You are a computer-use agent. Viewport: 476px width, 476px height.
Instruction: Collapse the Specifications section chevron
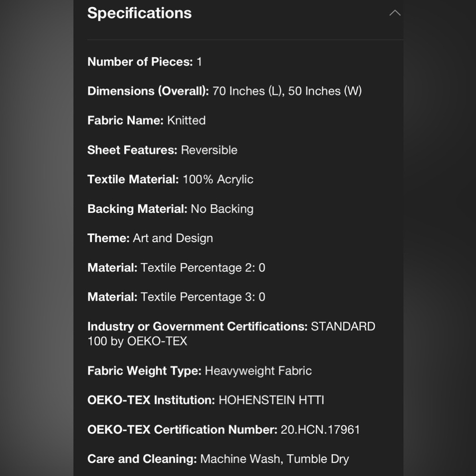point(395,13)
